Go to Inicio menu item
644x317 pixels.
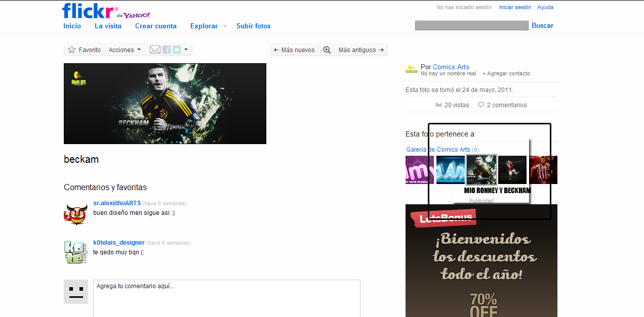[x=72, y=26]
